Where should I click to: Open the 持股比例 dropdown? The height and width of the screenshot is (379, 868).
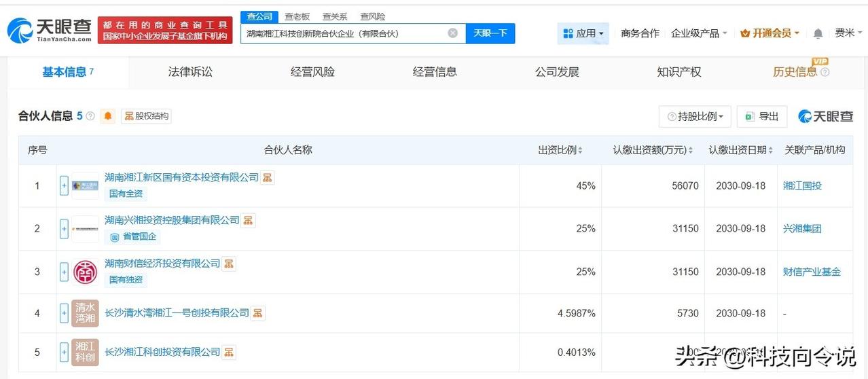click(695, 116)
